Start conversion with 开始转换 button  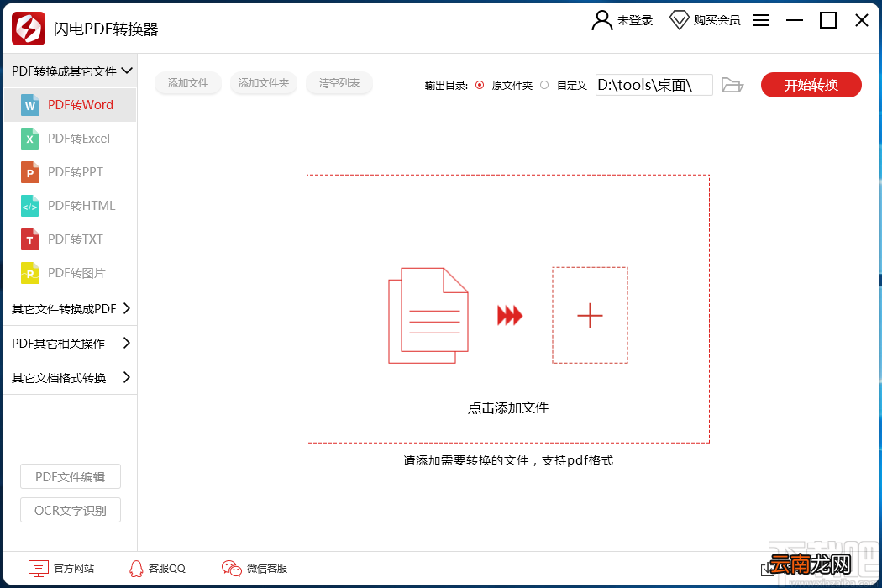point(811,85)
